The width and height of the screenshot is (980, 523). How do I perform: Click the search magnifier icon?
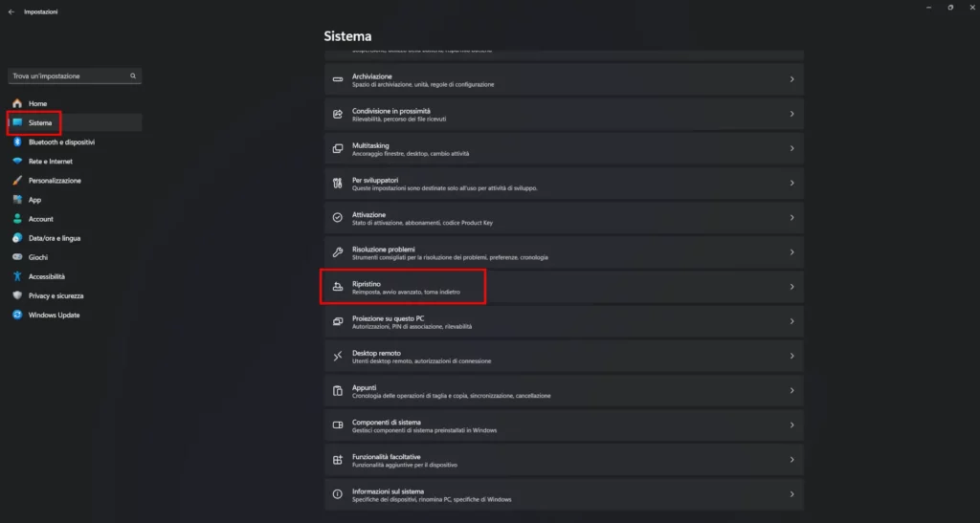click(133, 76)
